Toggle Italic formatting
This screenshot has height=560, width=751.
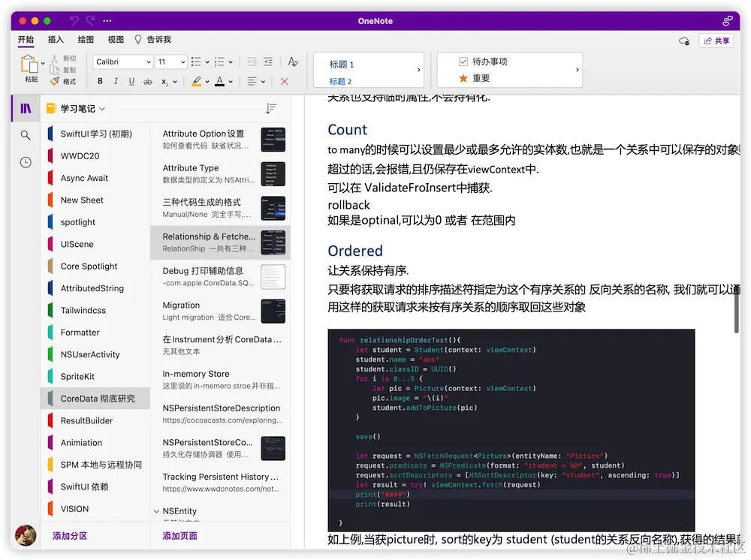[116, 81]
